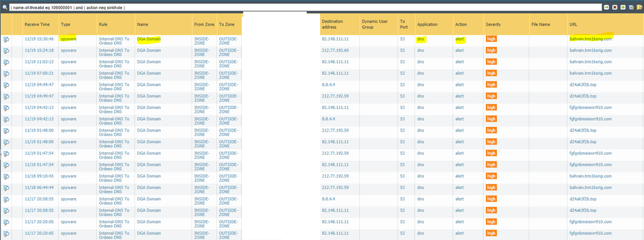Click the Application column header
644x240 pixels.
[434, 25]
